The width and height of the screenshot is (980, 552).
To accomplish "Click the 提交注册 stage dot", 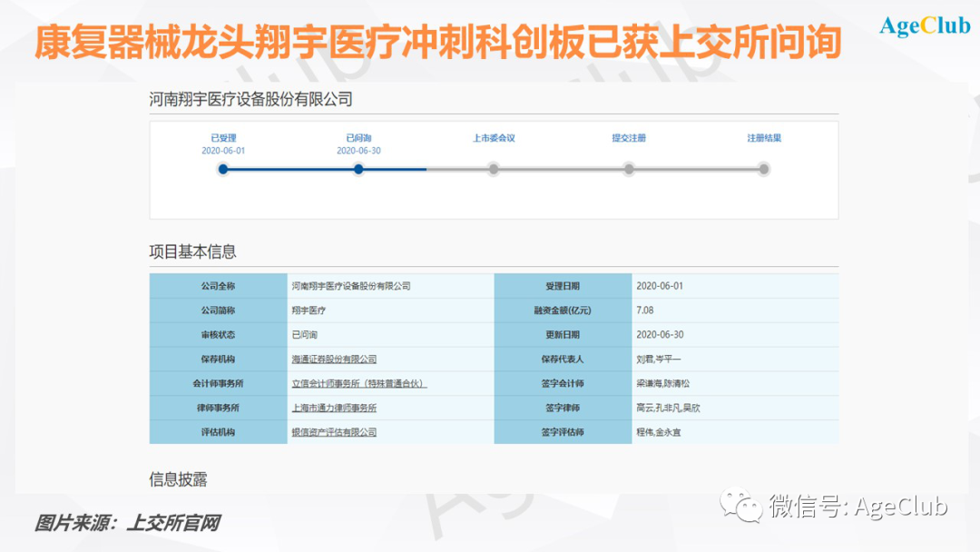I will [629, 169].
